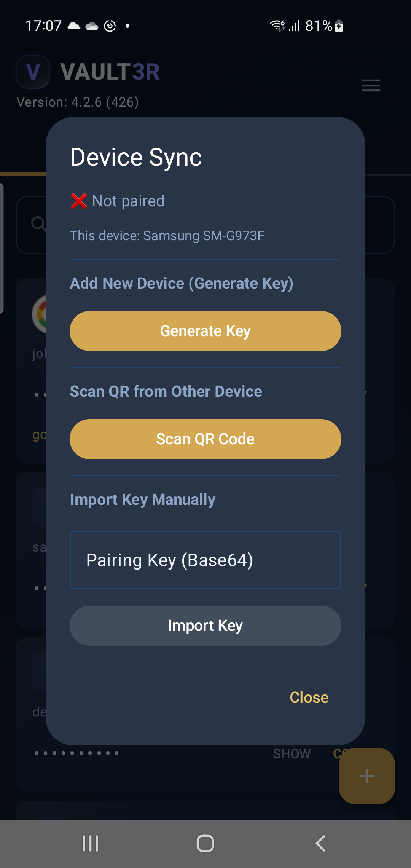411x868 pixels.
Task: Tap the 'This device: Samsung SM-G973F' label
Action: [167, 235]
